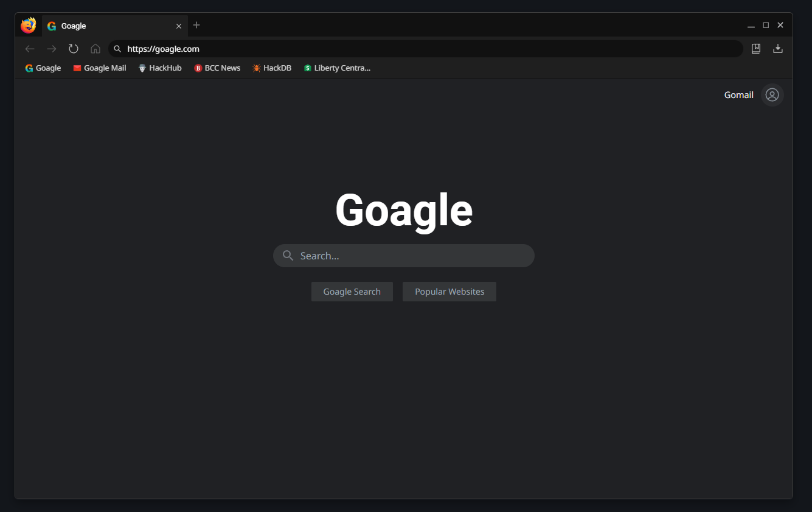Close the Goagle tab
Viewport: 812px width, 512px height.
(179, 26)
